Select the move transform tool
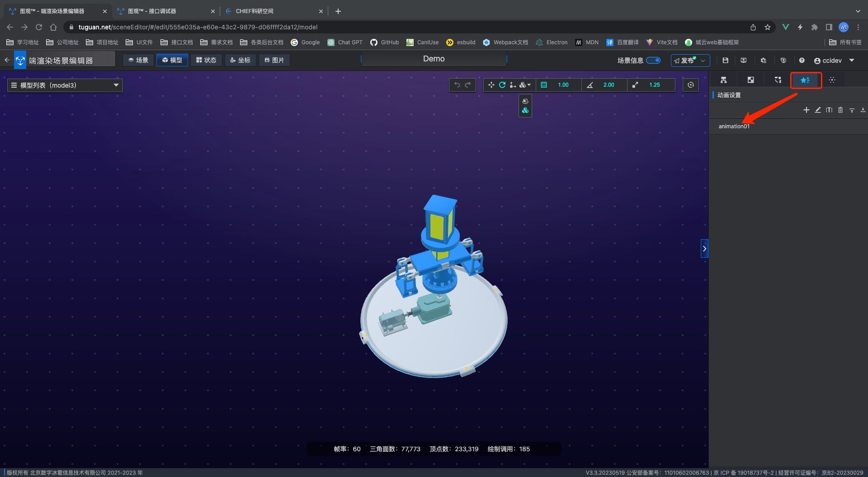 click(x=491, y=85)
